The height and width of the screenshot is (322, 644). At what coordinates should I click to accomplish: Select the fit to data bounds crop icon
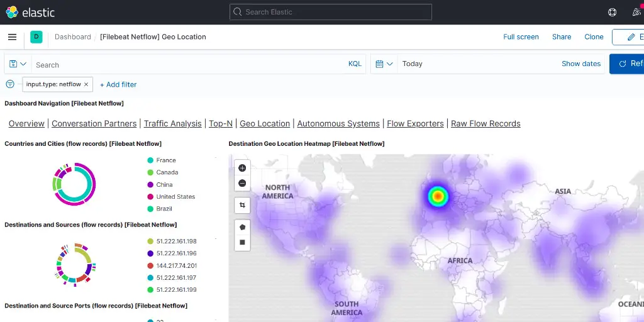click(x=242, y=205)
